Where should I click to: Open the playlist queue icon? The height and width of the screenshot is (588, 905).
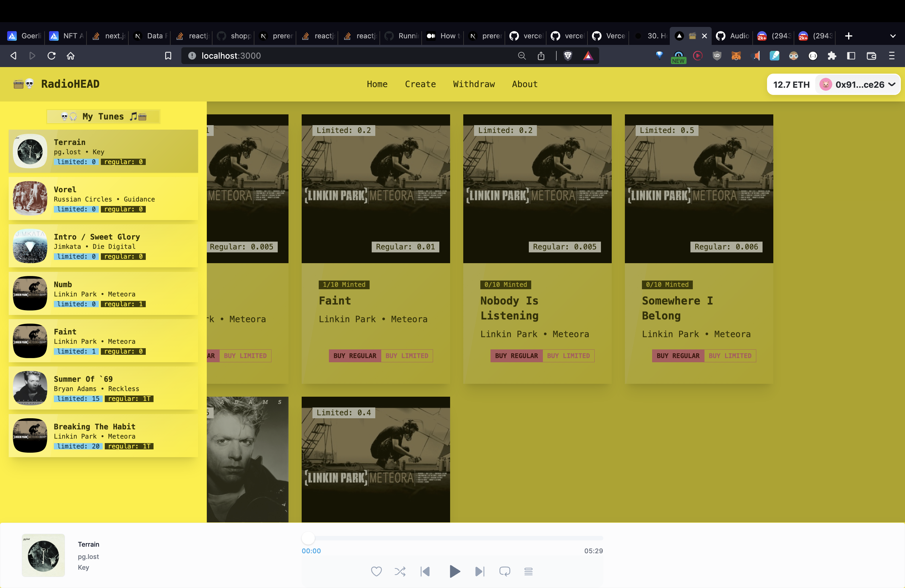click(528, 571)
